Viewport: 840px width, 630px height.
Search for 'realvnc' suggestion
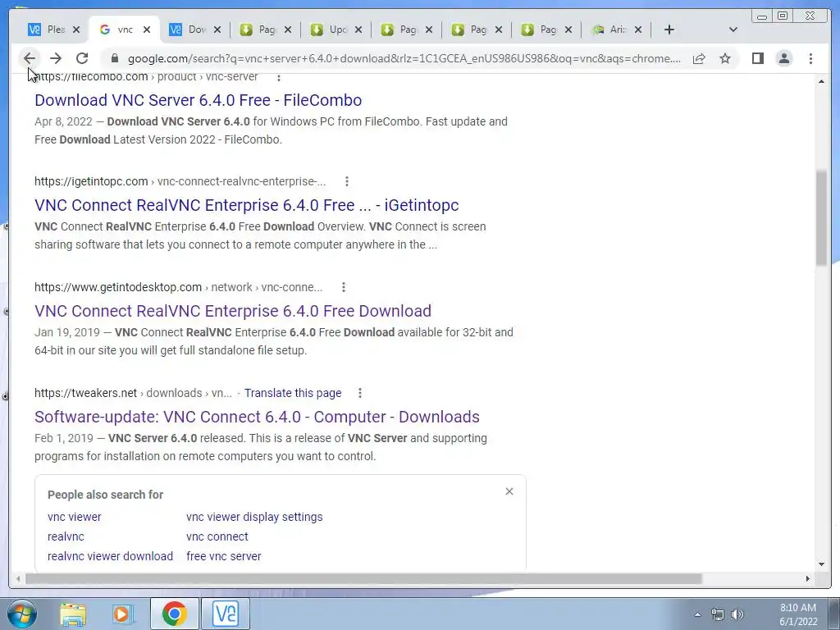[x=66, y=536]
